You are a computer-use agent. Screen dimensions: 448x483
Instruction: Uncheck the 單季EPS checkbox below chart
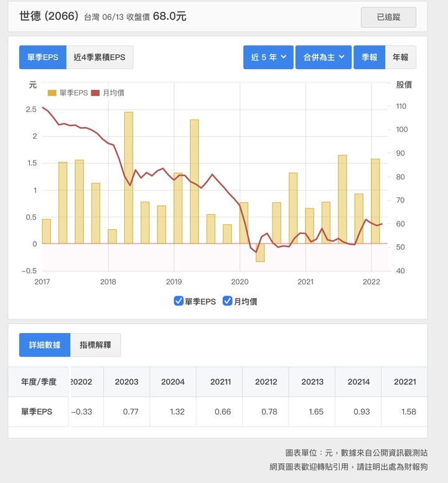click(x=179, y=301)
